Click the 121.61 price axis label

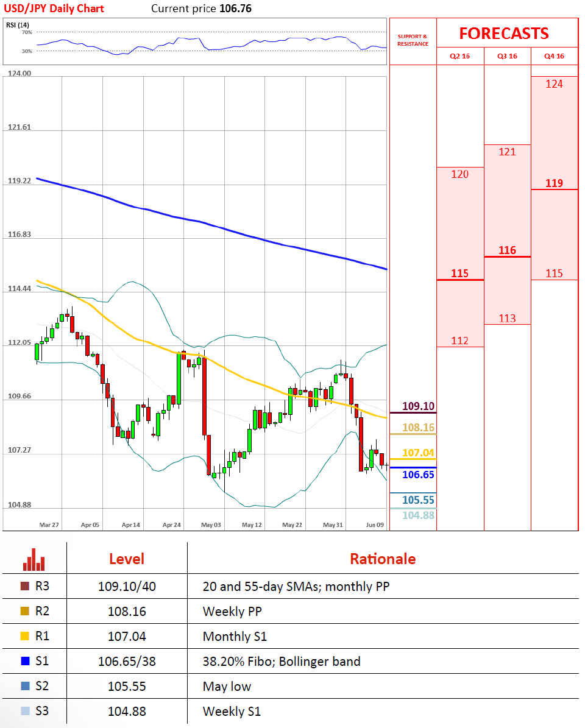click(19, 127)
